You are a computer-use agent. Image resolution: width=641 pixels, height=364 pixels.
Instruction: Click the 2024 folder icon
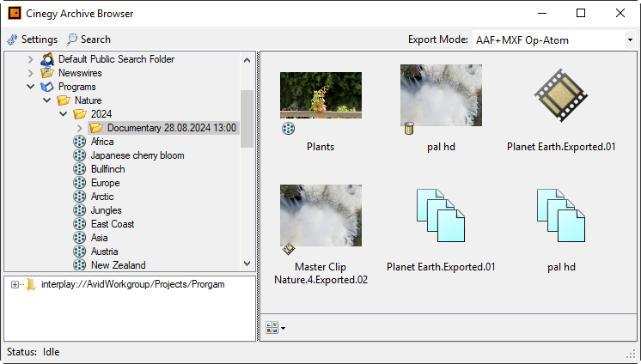point(80,114)
